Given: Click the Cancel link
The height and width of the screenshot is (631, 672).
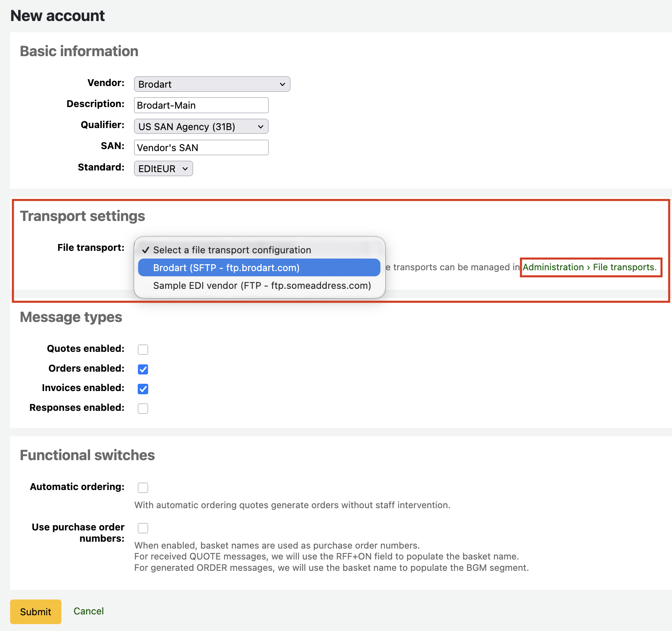Looking at the screenshot, I should (88, 611).
